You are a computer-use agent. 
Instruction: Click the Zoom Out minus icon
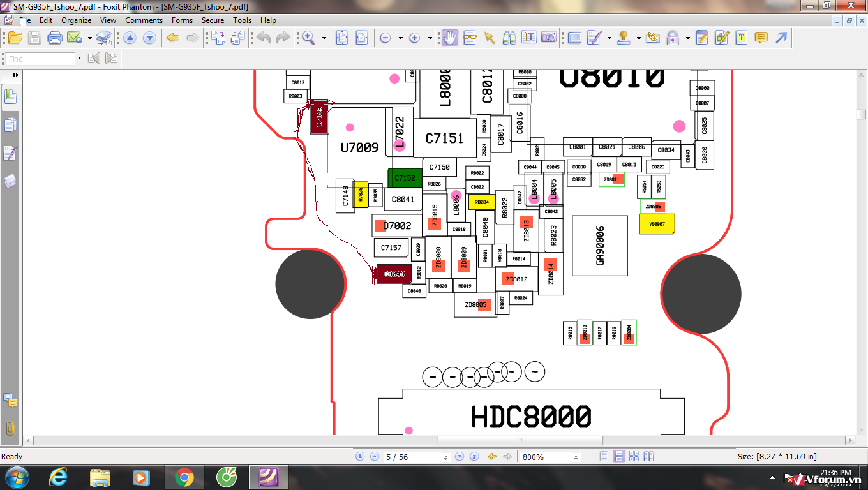point(385,38)
